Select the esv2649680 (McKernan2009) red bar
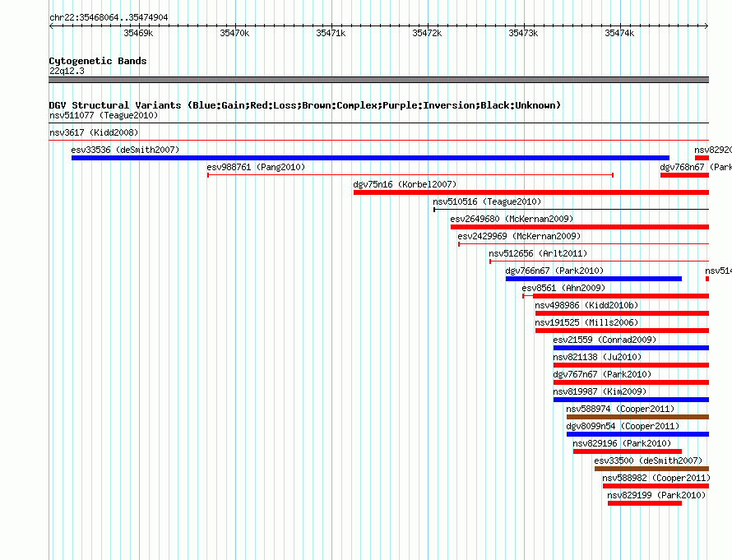Image resolution: width=732 pixels, height=560 pixels. 580,227
